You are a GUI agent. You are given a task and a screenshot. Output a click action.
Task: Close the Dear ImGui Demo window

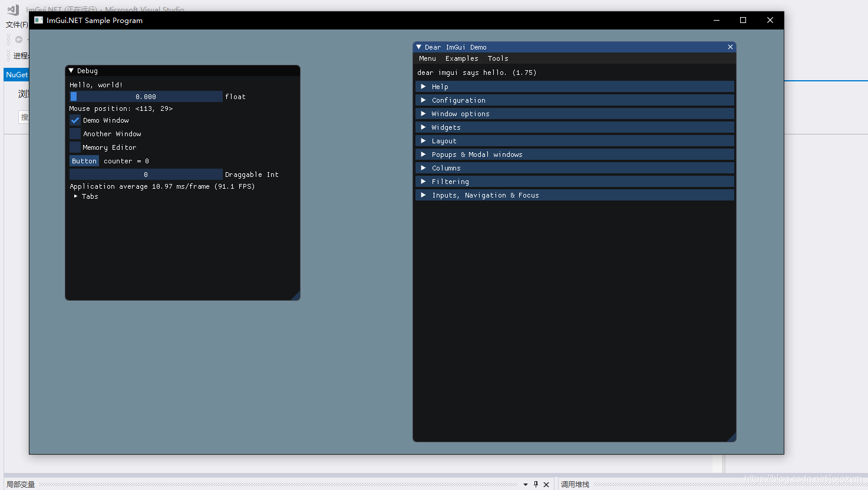point(730,47)
